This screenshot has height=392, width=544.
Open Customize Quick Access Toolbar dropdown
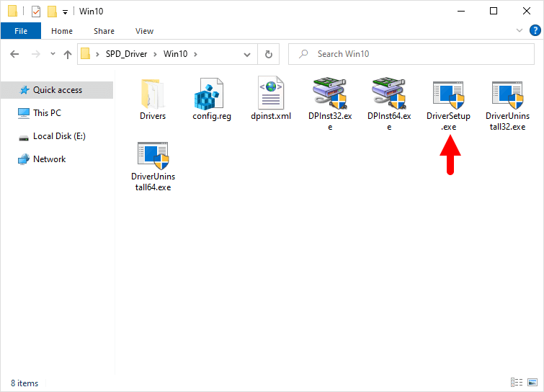coord(65,12)
